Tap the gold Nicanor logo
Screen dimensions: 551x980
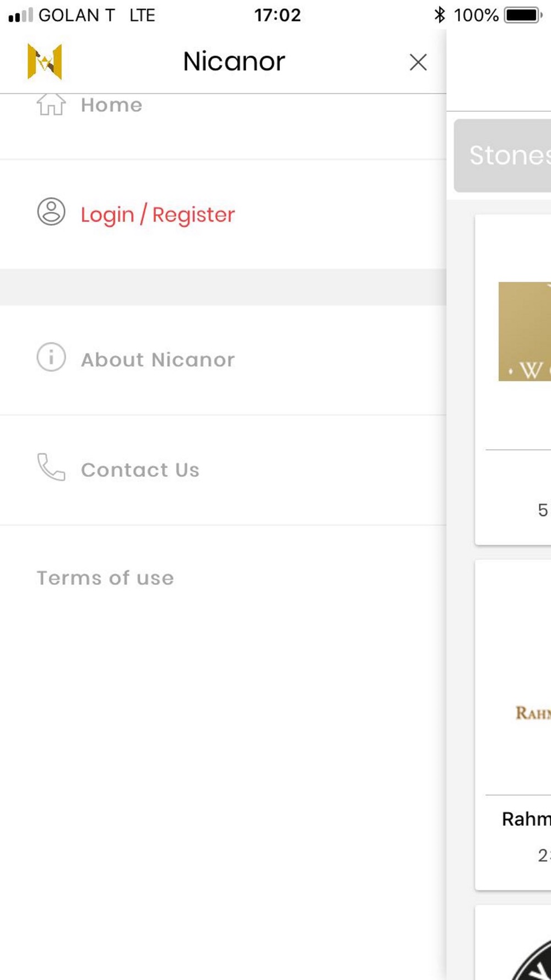pos(45,61)
